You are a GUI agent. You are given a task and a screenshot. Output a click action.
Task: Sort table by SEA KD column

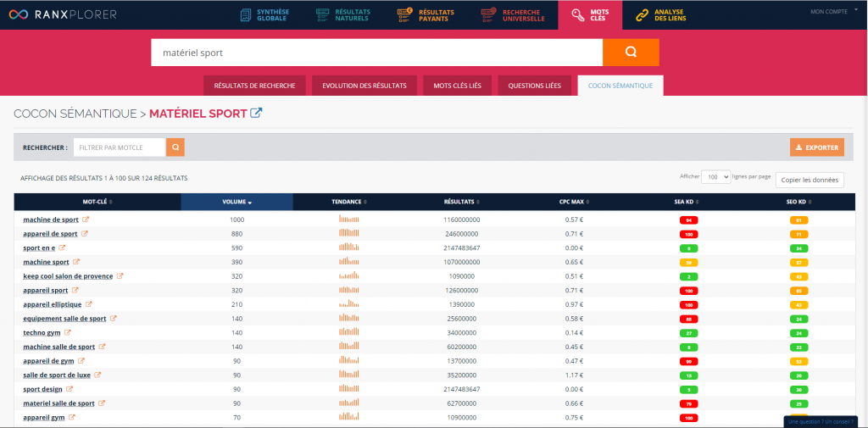688,202
